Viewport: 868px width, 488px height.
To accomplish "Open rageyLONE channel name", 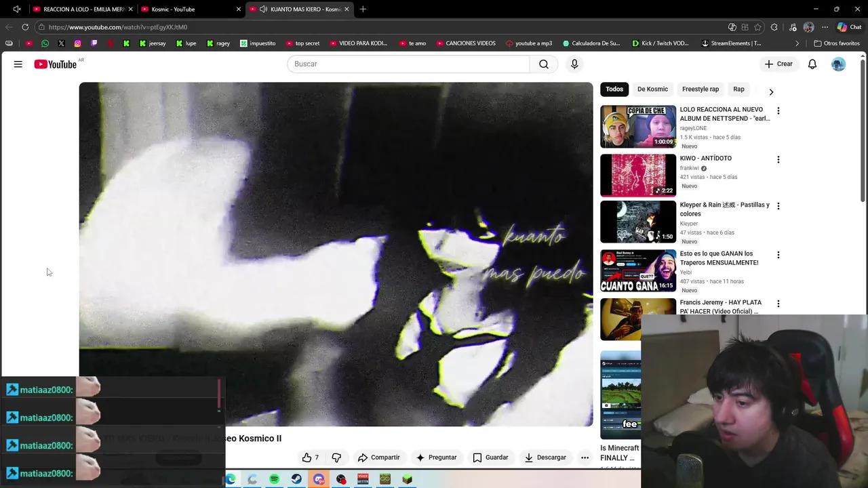I will [693, 128].
